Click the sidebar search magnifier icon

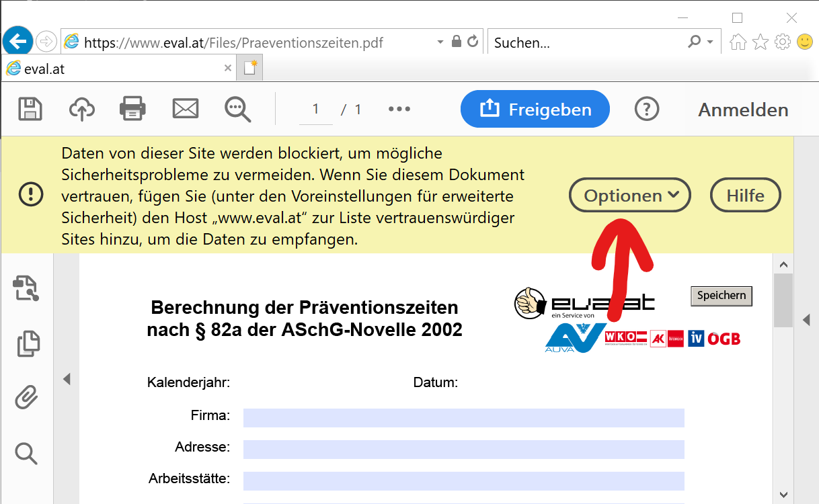point(26,453)
